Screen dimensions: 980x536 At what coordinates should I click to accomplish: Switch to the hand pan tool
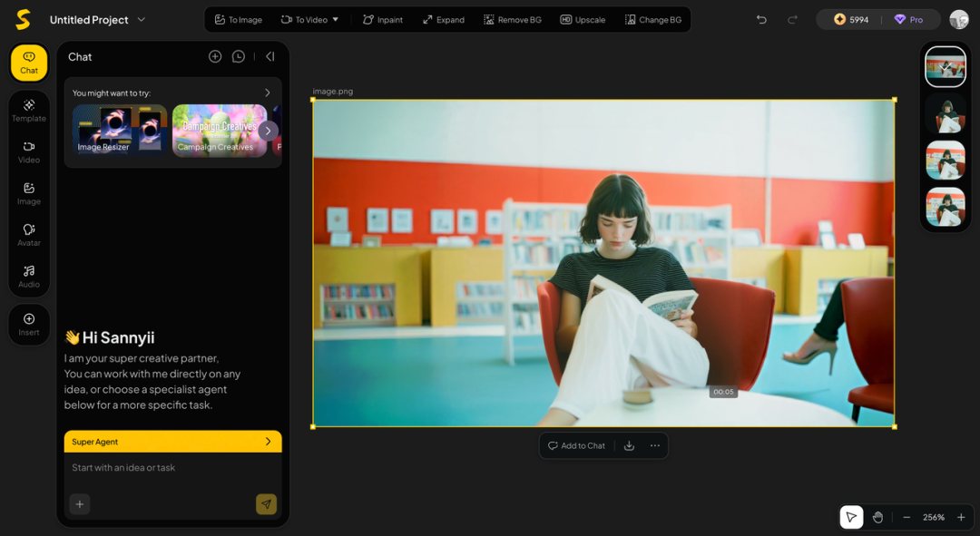[877, 517]
